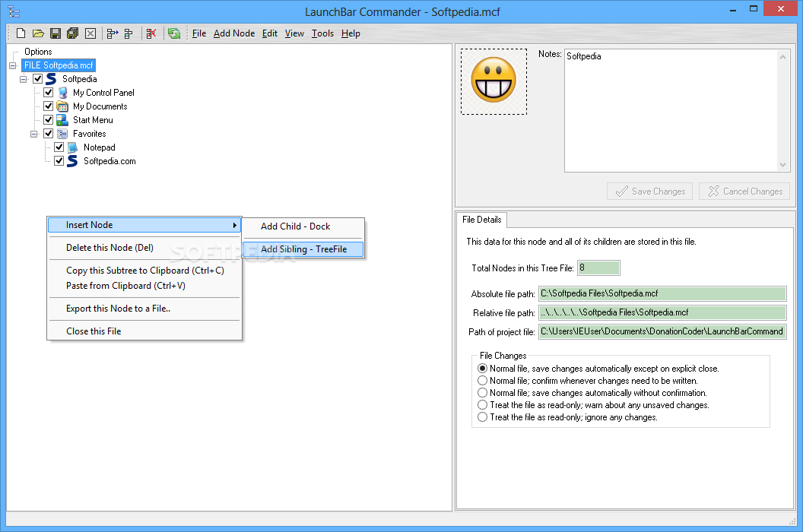
Task: Click the Notepad node icon
Action: pyautogui.click(x=73, y=147)
